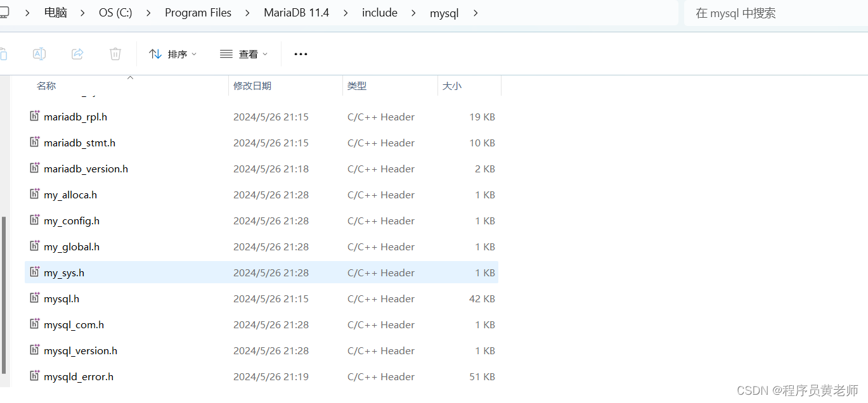Click the header file icon beside mysqld_error.h
The height and width of the screenshot is (403, 868).
[35, 376]
